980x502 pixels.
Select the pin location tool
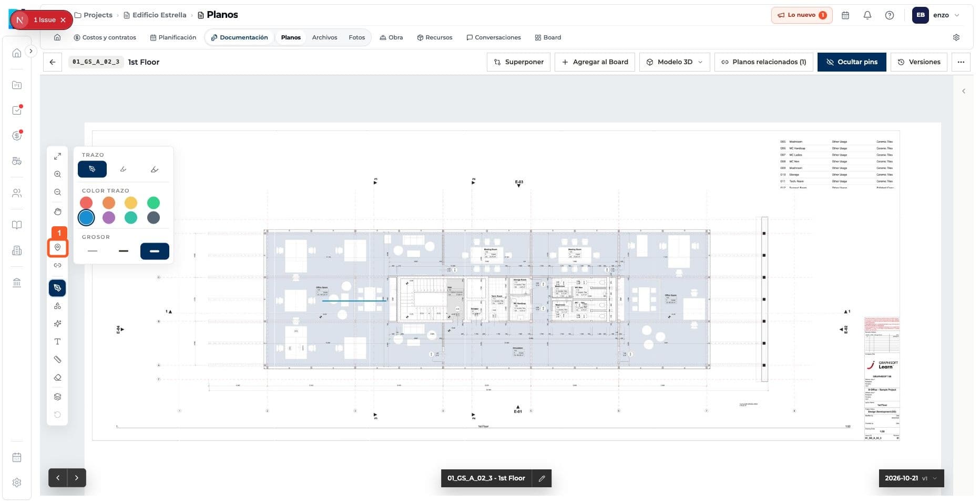[x=57, y=247]
